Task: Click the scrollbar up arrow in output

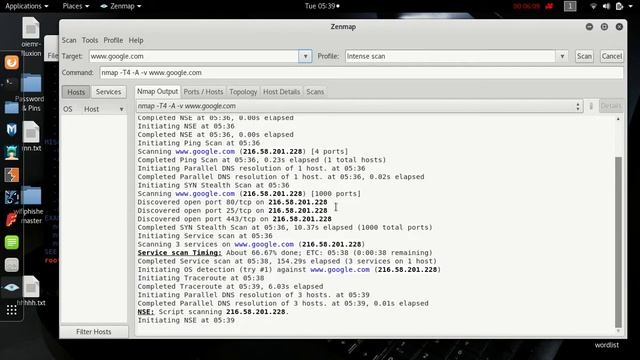Action: pyautogui.click(x=618, y=119)
